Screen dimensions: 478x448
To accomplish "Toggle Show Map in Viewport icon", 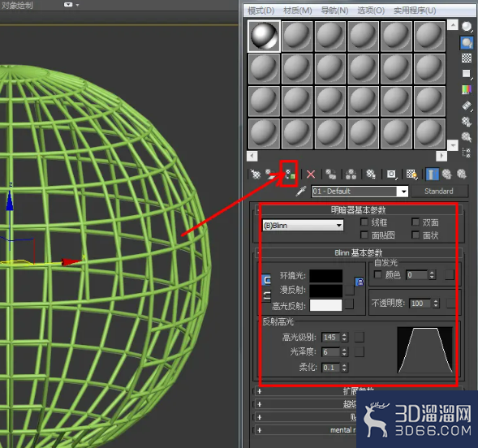I will (x=411, y=174).
